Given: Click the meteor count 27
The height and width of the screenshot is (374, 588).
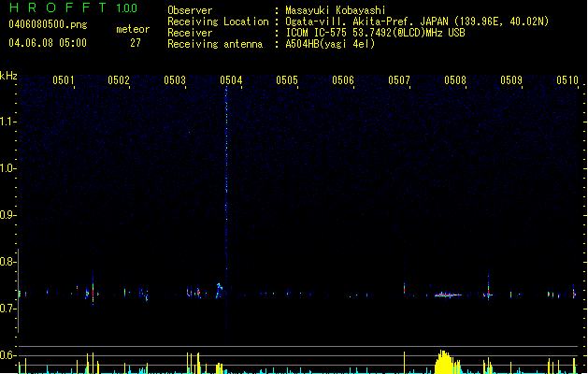Looking at the screenshot, I should [136, 43].
